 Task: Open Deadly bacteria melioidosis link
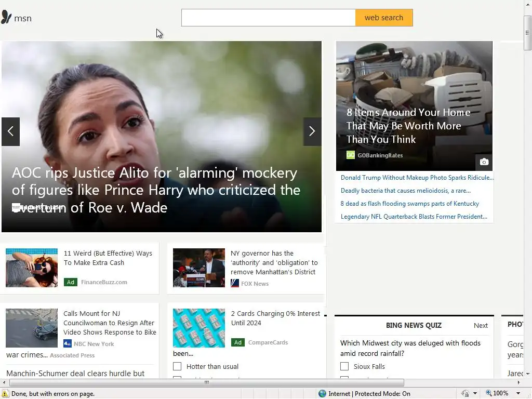[x=405, y=190]
